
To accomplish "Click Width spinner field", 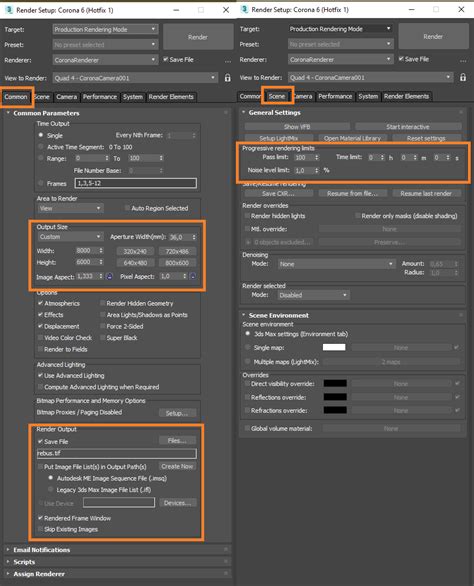I will click(90, 250).
